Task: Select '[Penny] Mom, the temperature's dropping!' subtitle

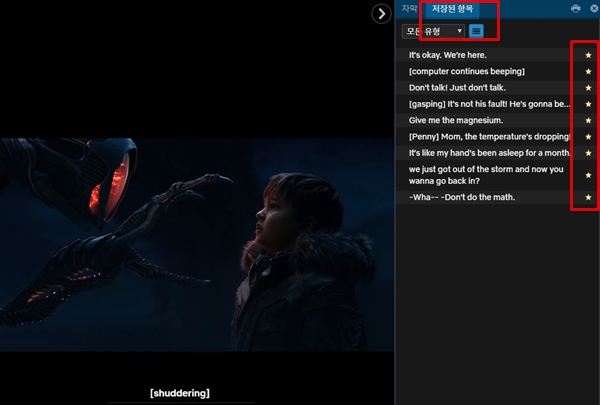Action: (489, 137)
